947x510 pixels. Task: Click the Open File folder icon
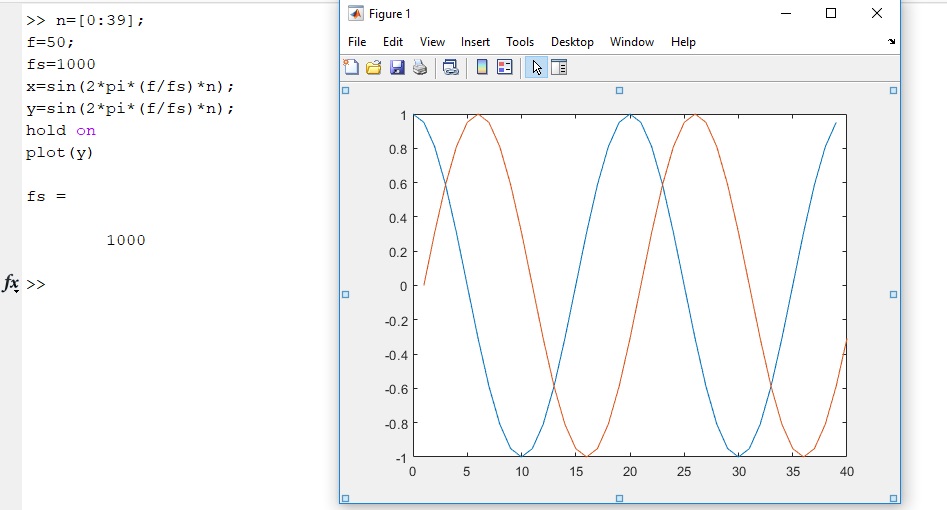374,67
